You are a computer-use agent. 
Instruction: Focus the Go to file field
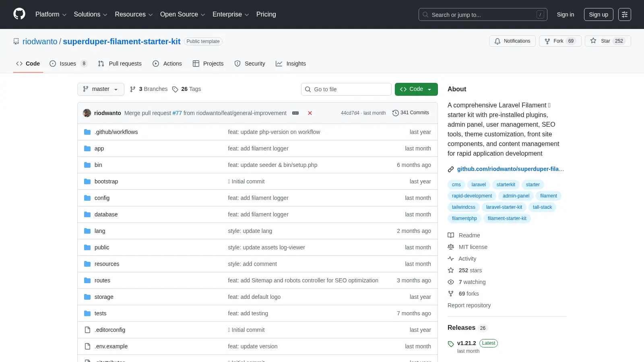(x=346, y=89)
